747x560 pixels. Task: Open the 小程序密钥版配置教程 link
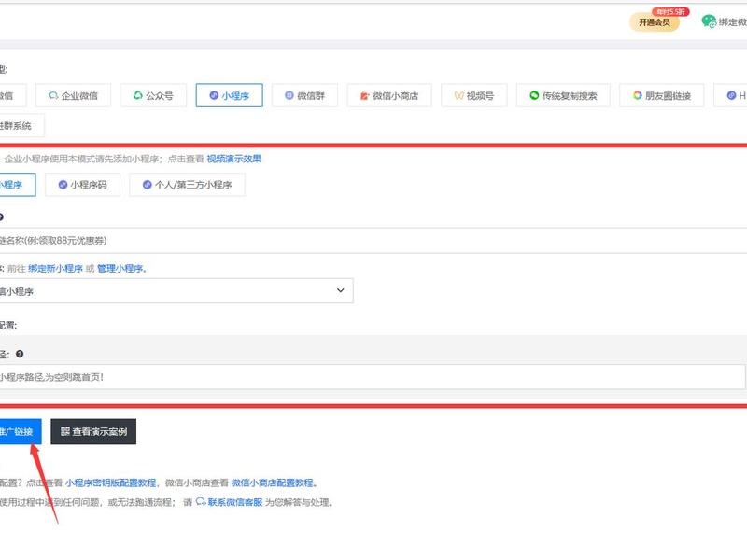point(110,483)
